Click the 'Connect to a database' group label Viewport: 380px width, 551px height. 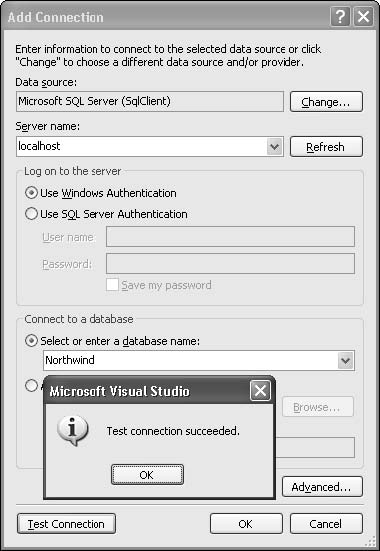tap(79, 319)
